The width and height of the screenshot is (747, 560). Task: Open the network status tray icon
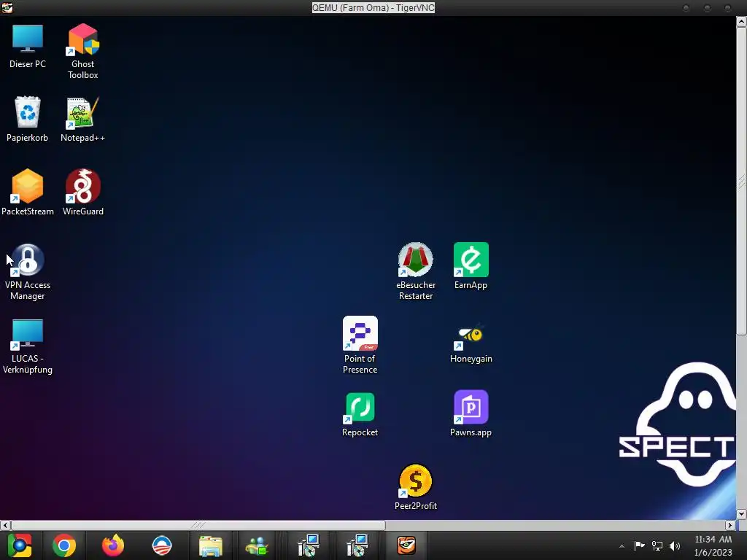(x=657, y=545)
